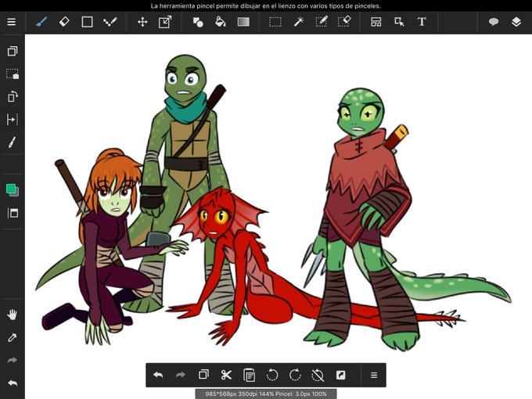The width and height of the screenshot is (532, 399).
Task: Click the flip horizontal icon in sidebar
Action: [13, 120]
